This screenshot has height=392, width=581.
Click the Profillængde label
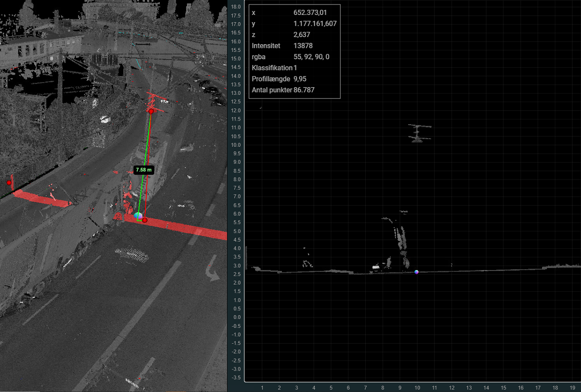(271, 79)
